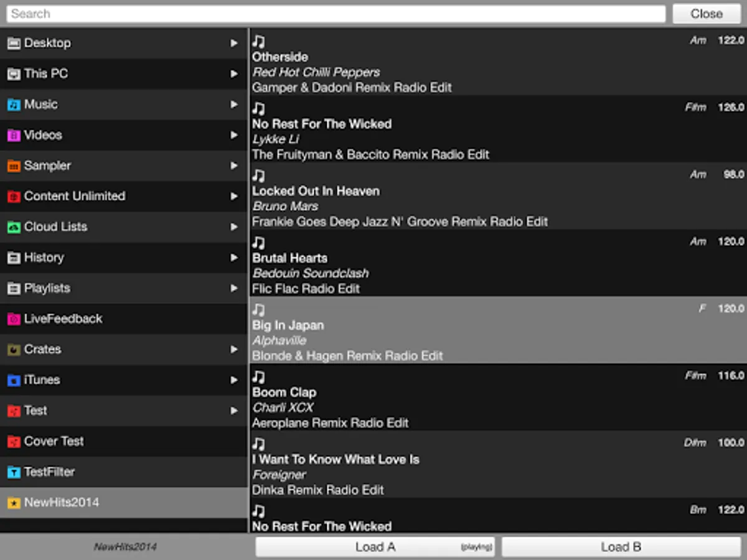Select I Want To Know What Love Is title
Viewport: 747px width, 560px height.
336,460
